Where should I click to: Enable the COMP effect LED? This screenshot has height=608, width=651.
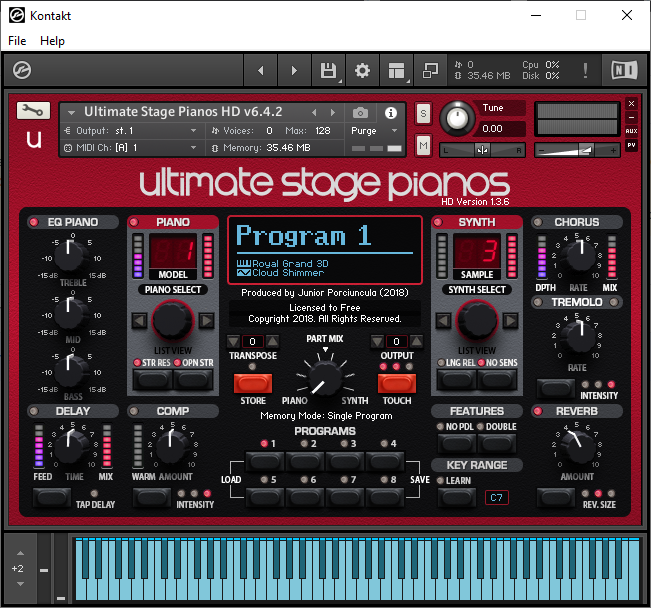coord(134,411)
